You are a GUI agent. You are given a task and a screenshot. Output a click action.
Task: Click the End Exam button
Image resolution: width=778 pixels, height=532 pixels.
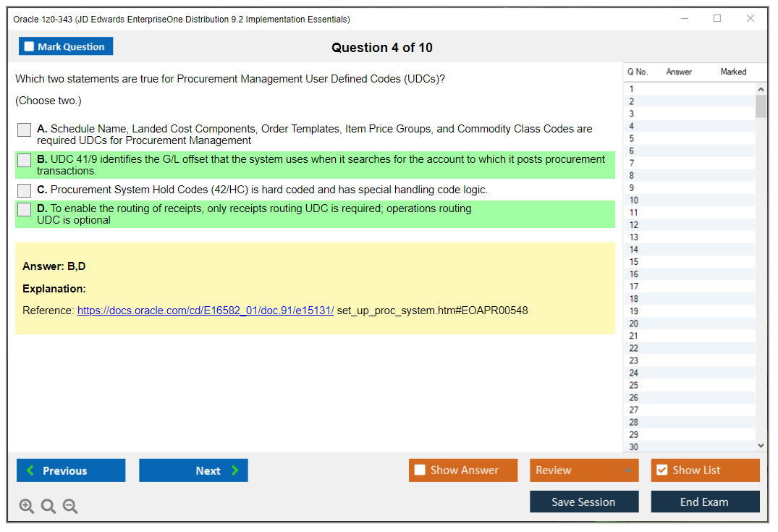point(704,502)
